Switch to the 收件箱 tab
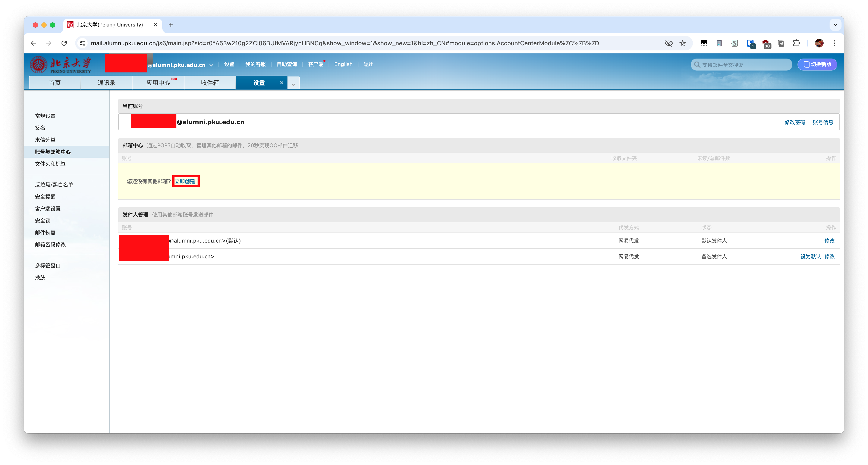This screenshot has height=465, width=868. tap(210, 83)
